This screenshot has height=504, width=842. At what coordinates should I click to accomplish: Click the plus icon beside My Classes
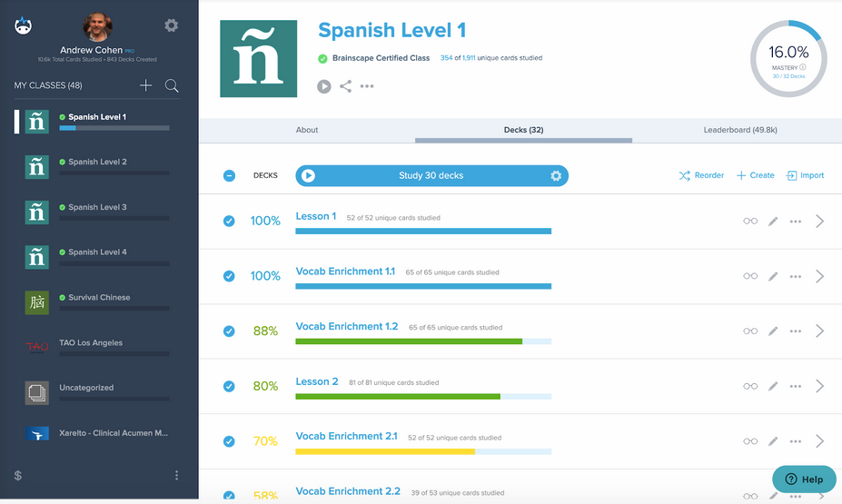[145, 85]
